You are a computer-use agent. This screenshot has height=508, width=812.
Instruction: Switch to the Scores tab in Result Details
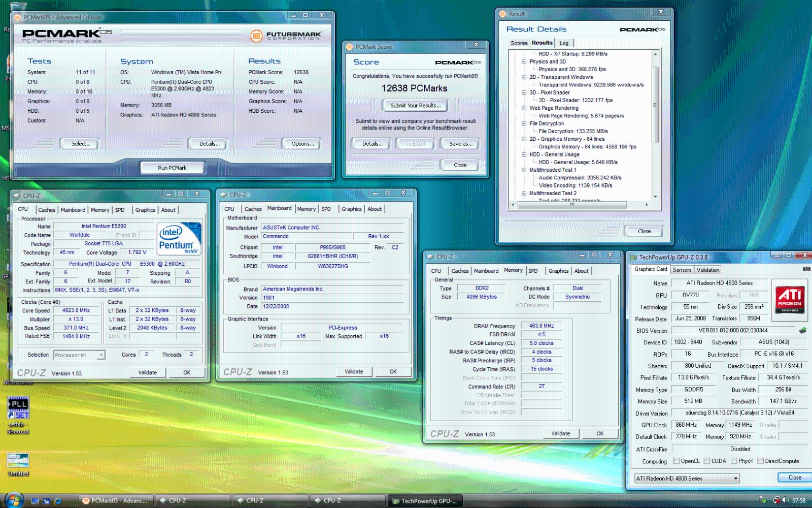tap(519, 43)
